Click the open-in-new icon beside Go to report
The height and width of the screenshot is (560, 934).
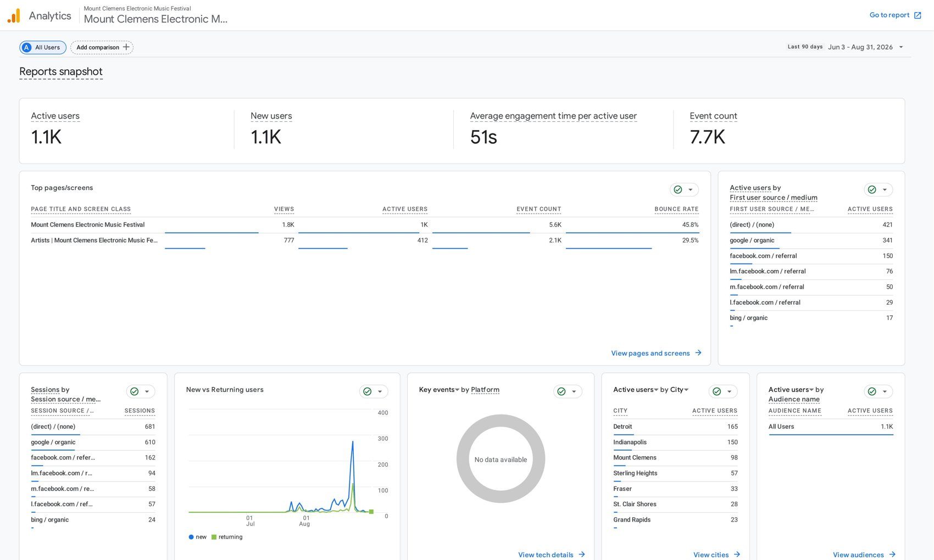(x=918, y=15)
